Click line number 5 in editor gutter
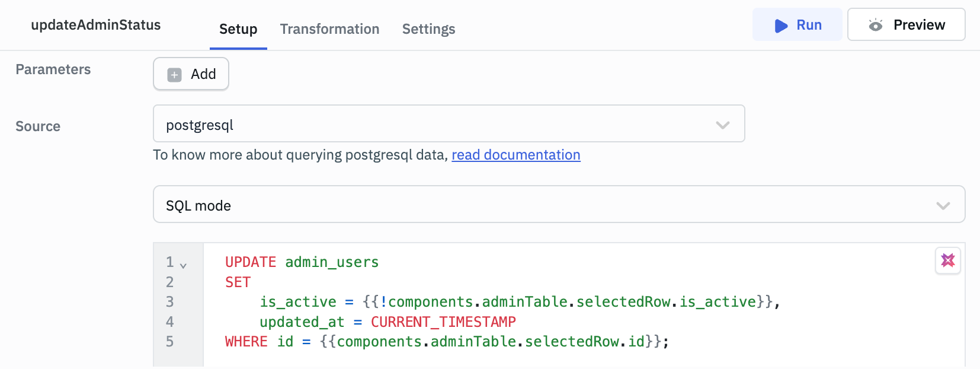Image resolution: width=980 pixels, height=369 pixels. pos(170,342)
